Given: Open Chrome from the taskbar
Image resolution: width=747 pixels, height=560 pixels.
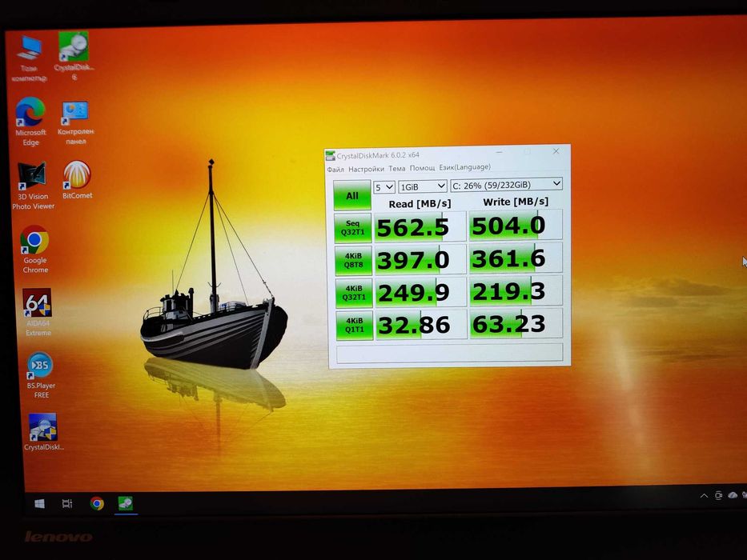Looking at the screenshot, I should coord(97,503).
